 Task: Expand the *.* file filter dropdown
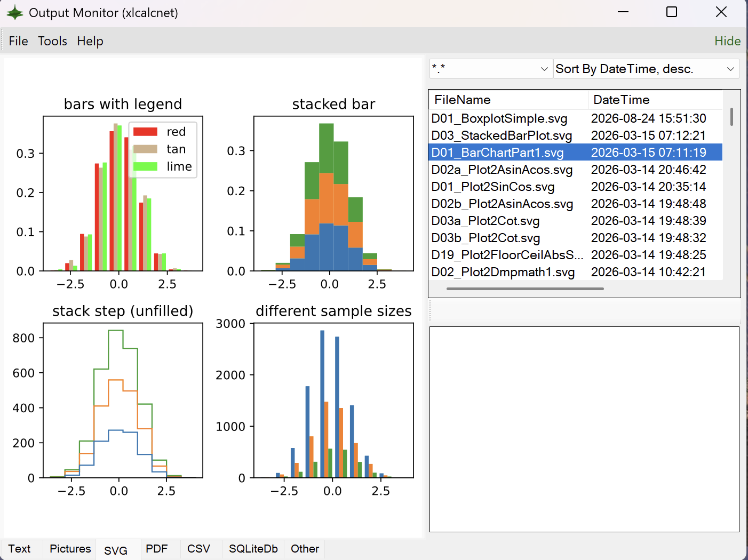tap(490, 69)
